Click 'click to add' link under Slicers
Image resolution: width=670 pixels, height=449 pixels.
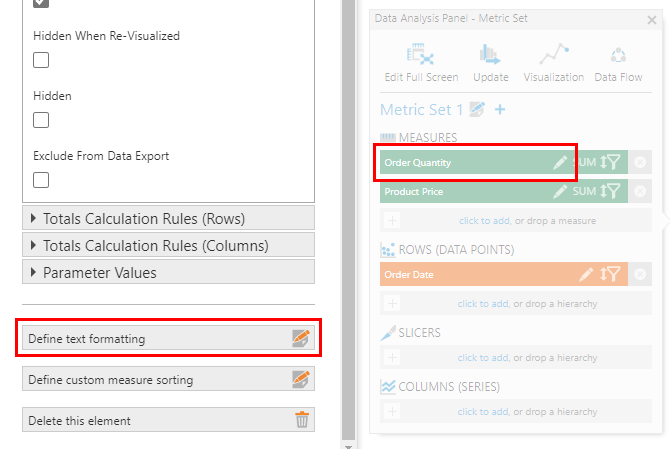click(483, 358)
